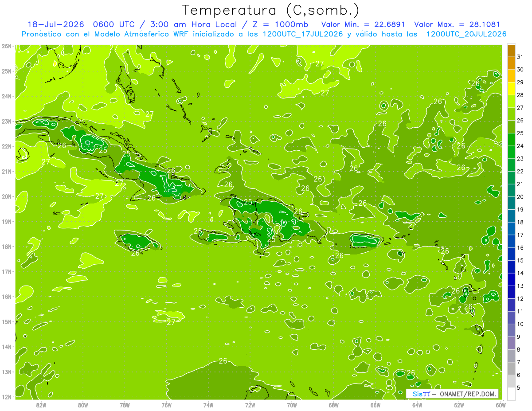The image size is (532, 411).
Task: Click the '24N' latitude axis label
Action: pyautogui.click(x=6, y=96)
